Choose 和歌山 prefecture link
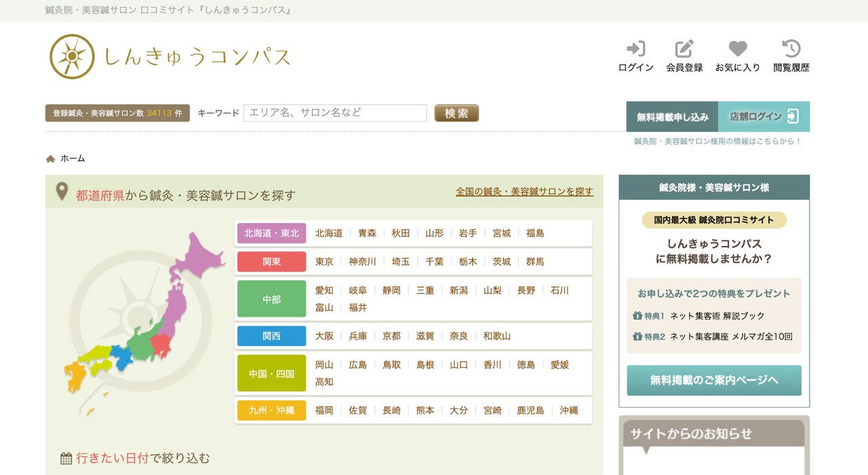The height and width of the screenshot is (475, 868). [497, 336]
